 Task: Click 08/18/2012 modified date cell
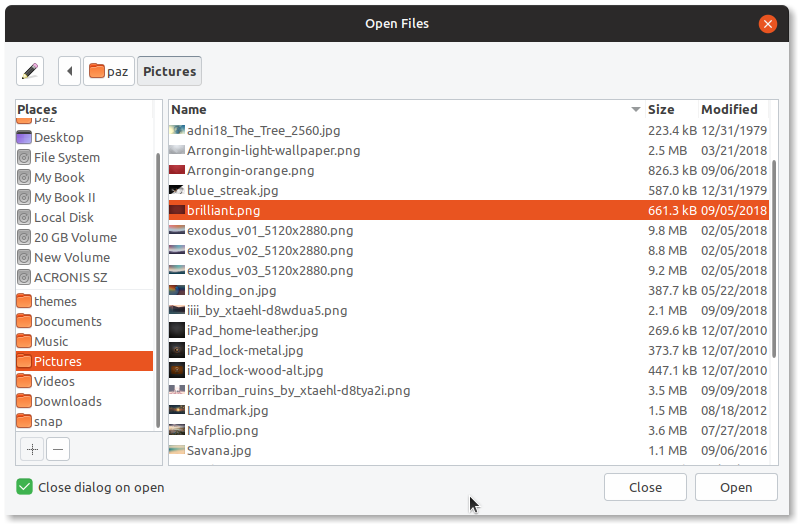(734, 411)
